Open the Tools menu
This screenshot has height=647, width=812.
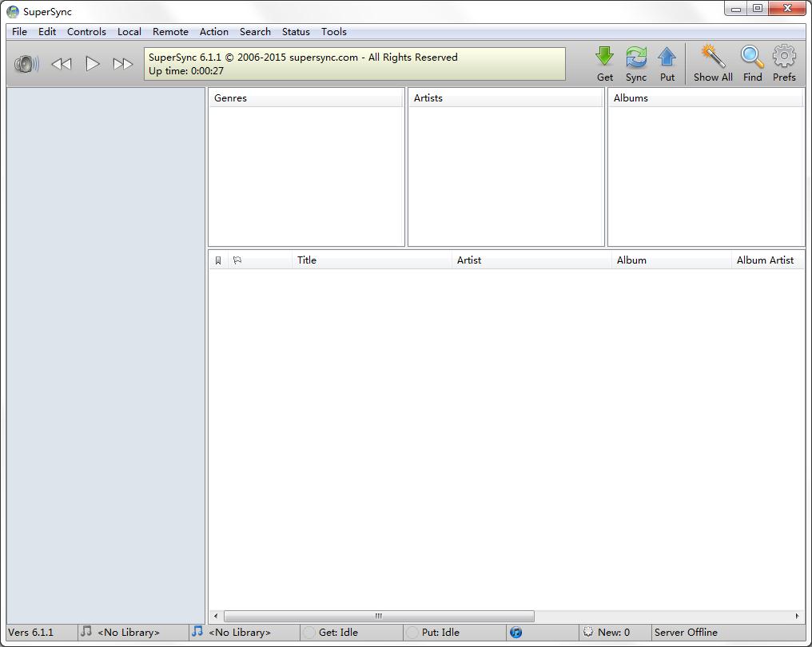click(x=333, y=32)
